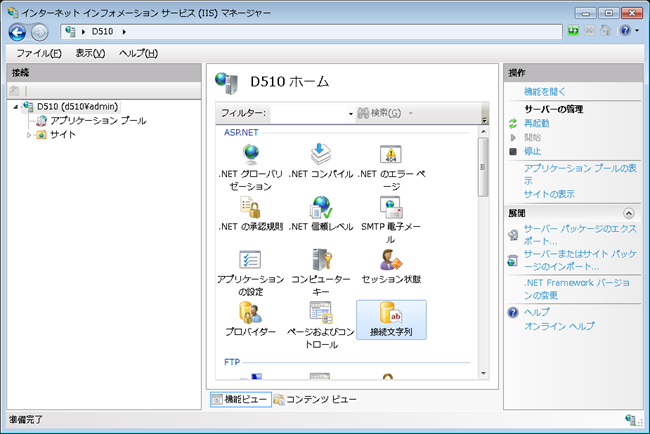Open the .NET コンパイル feature

(x=321, y=161)
